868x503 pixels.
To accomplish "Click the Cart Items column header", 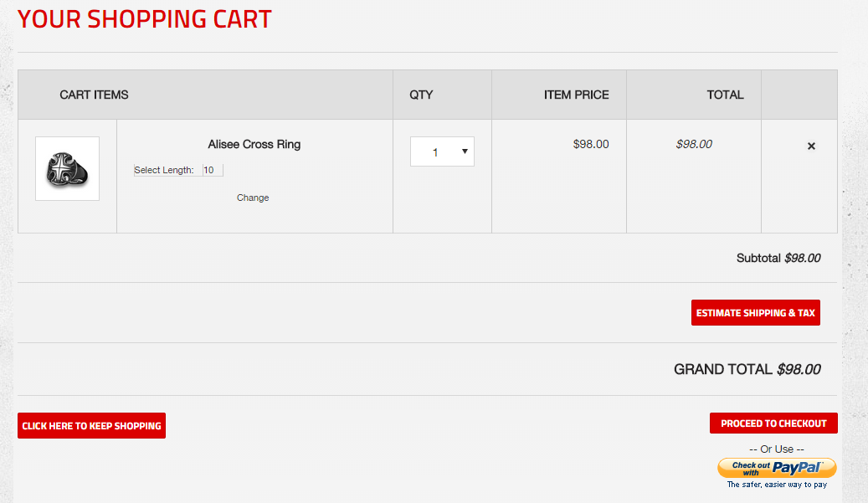I will coord(95,95).
